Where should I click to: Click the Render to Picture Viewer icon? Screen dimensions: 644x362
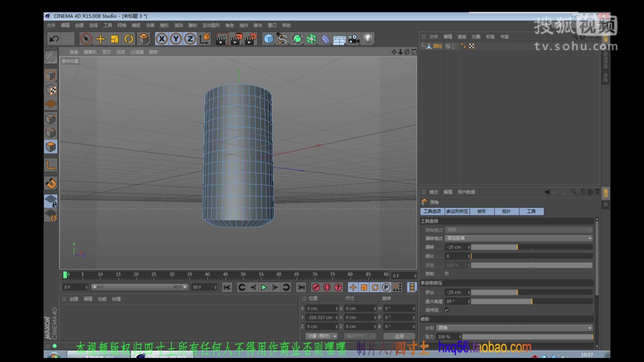(236, 39)
